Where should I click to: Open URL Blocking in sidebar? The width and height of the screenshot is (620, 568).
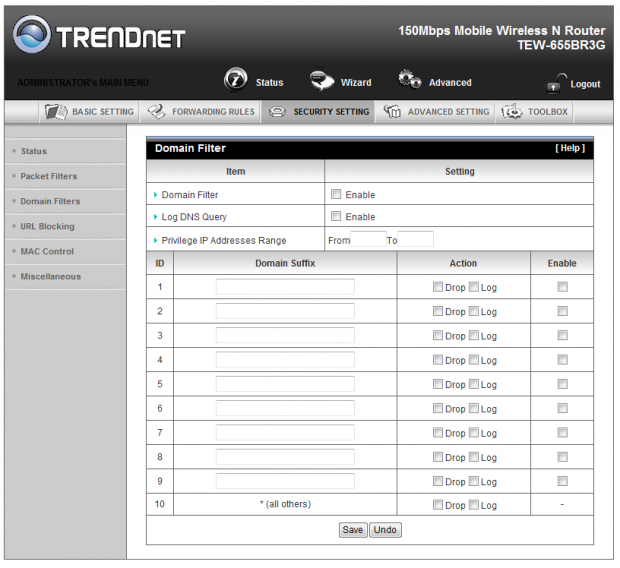47,226
